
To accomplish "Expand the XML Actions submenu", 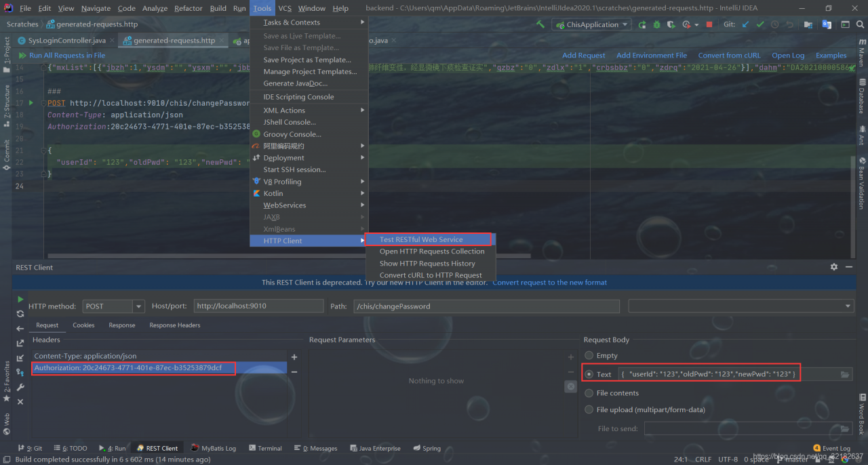I will pyautogui.click(x=309, y=110).
